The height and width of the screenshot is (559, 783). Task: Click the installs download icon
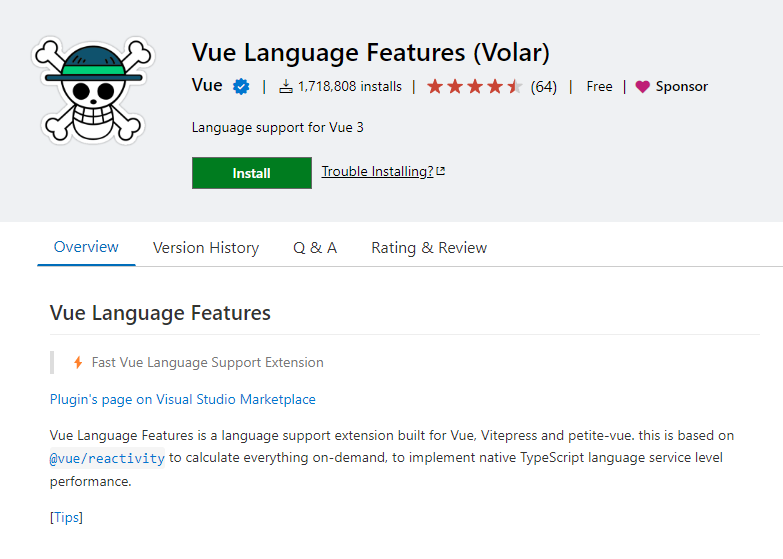click(x=286, y=86)
